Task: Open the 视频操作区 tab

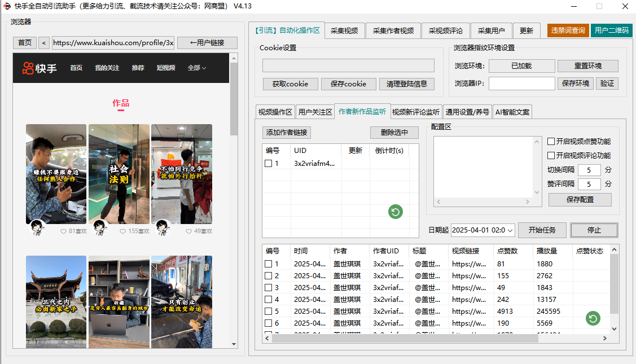Action: pyautogui.click(x=275, y=112)
